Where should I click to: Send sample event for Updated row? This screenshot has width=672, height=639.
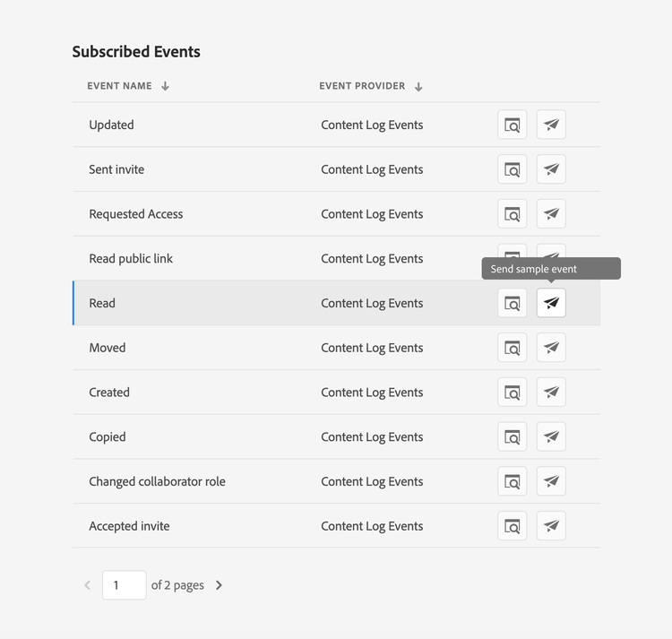pyautogui.click(x=551, y=125)
